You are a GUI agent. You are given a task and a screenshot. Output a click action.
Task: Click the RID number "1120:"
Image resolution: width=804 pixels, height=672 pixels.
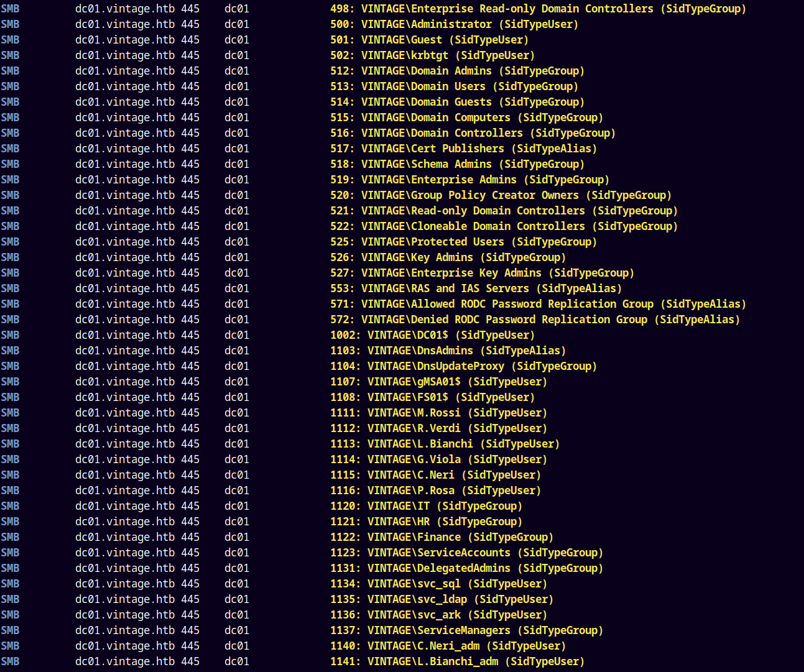click(346, 506)
